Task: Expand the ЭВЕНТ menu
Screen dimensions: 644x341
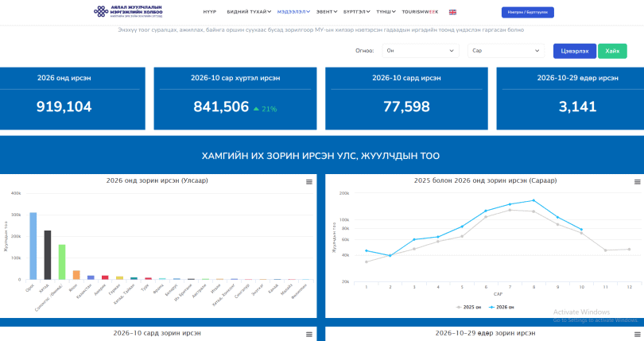Action: point(327,12)
